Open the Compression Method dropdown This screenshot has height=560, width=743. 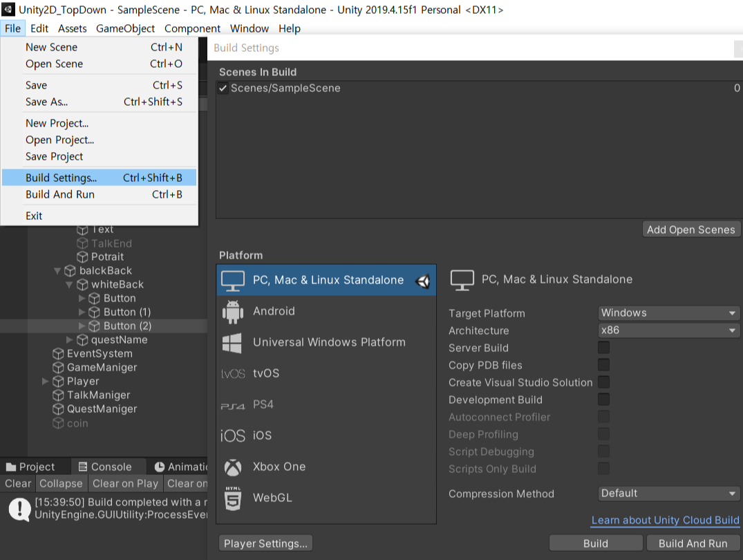pos(668,494)
